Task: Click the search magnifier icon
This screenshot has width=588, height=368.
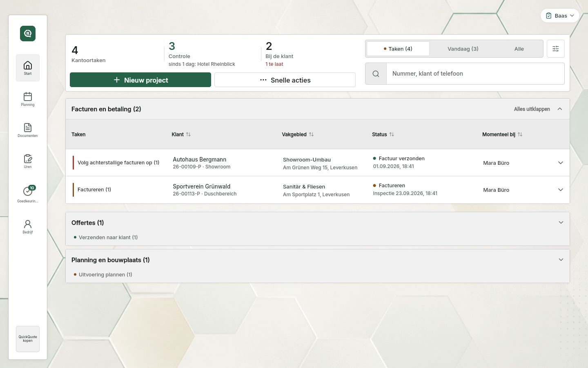Action: (376, 74)
